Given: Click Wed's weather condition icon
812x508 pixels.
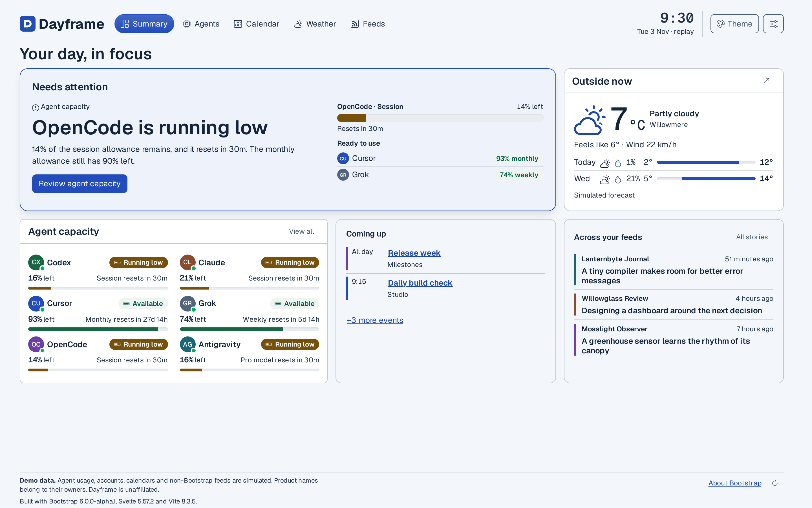Looking at the screenshot, I should [605, 179].
